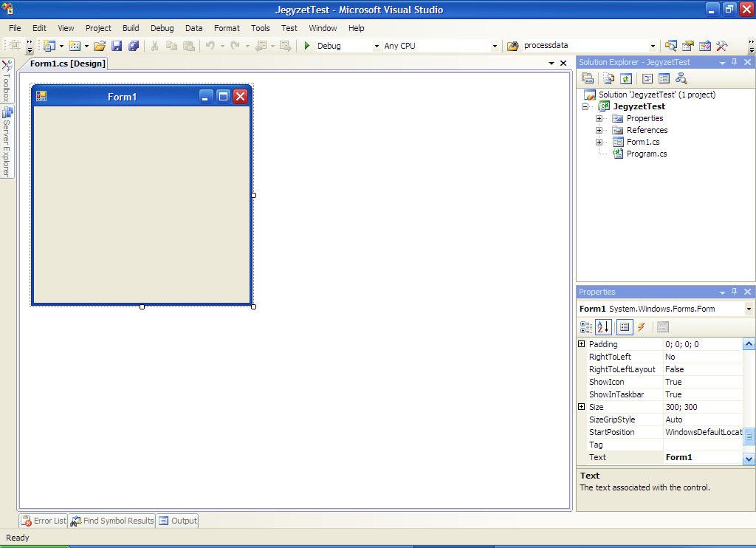
Task: Click the Save All toolbar icon
Action: click(x=133, y=46)
